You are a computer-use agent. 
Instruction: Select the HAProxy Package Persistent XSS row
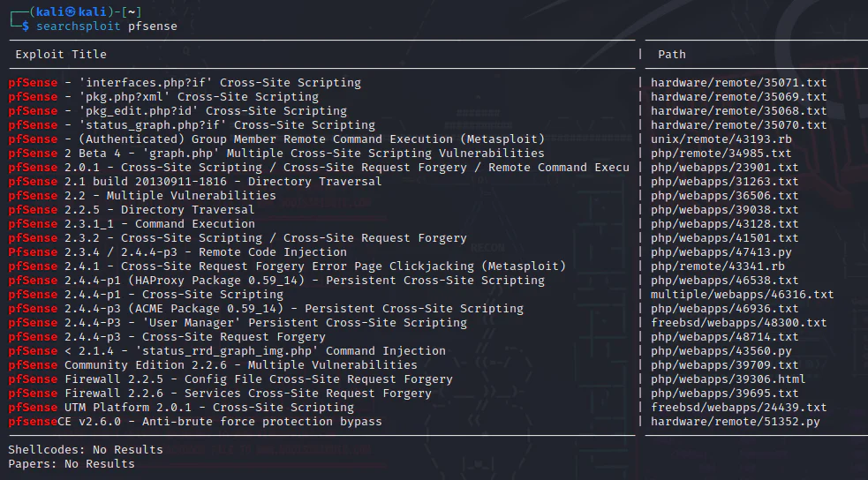276,280
